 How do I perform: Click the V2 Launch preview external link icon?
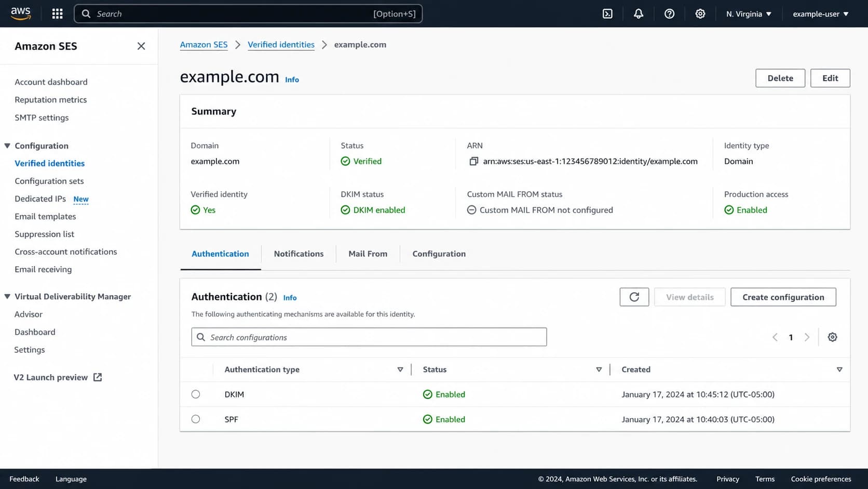(x=98, y=377)
